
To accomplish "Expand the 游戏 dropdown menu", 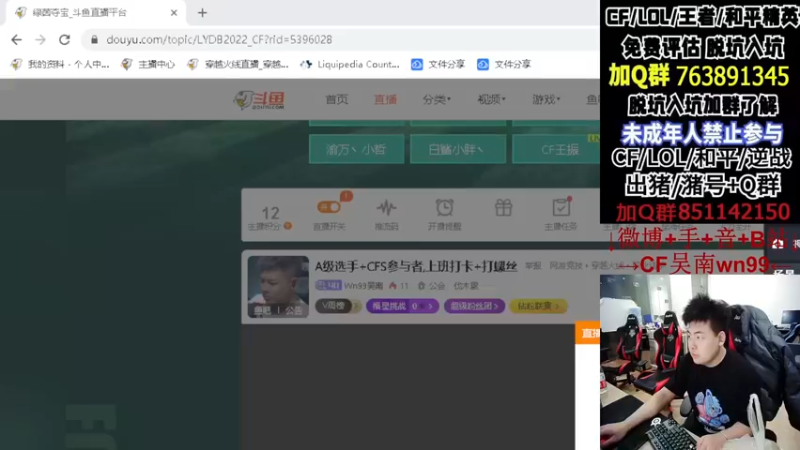I will click(x=546, y=99).
